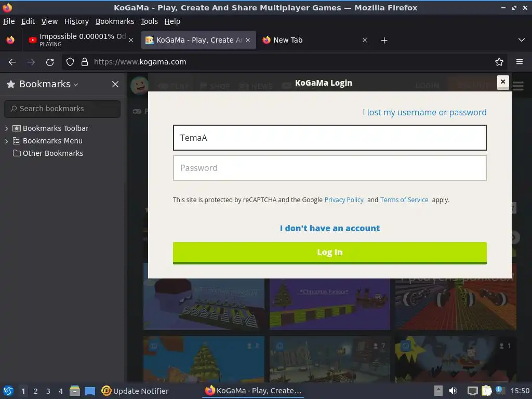Image resolution: width=532 pixels, height=399 pixels.
Task: Click the show desktop taskbar icon
Action: pyautogui.click(x=90, y=391)
